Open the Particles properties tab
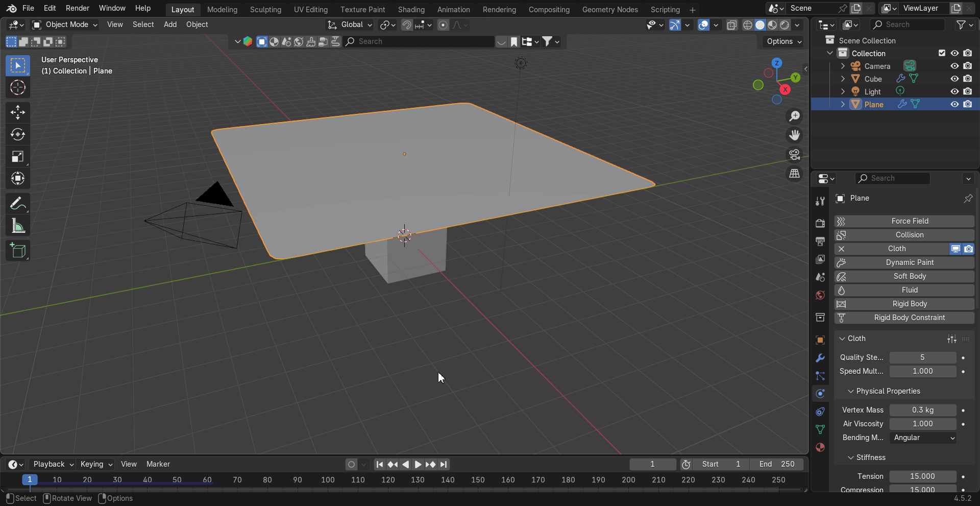This screenshot has width=980, height=506. [820, 376]
